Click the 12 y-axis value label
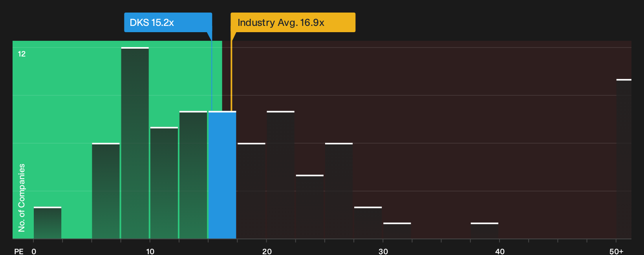The width and height of the screenshot is (644, 255). [22, 54]
